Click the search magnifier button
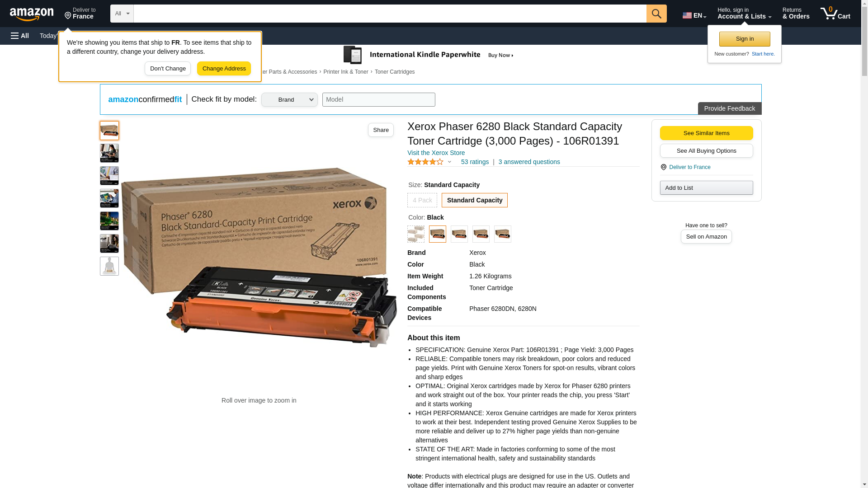868x488 pixels. tap(656, 14)
